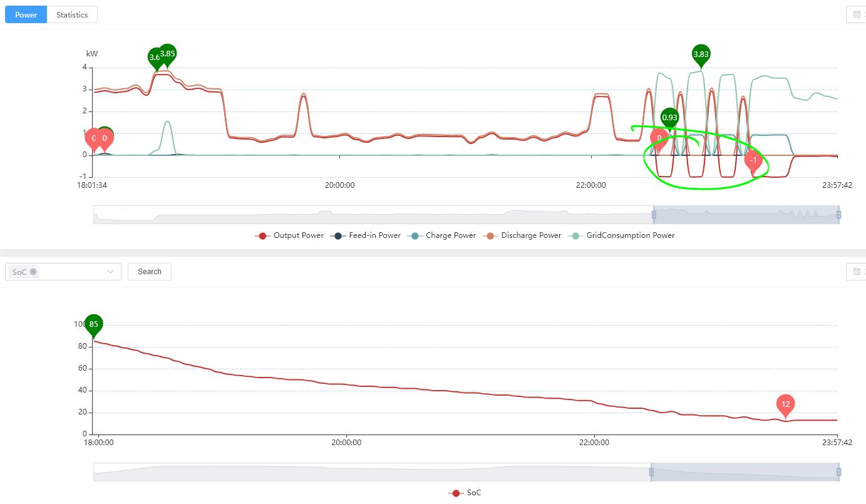Click left zoom handle of Power chart slider
Screen dimensions: 866x504
point(654,215)
